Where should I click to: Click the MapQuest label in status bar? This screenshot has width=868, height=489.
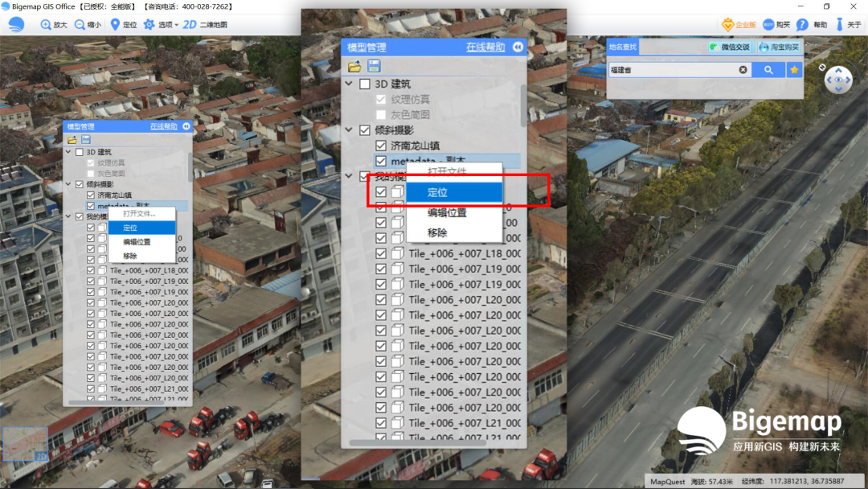click(667, 481)
